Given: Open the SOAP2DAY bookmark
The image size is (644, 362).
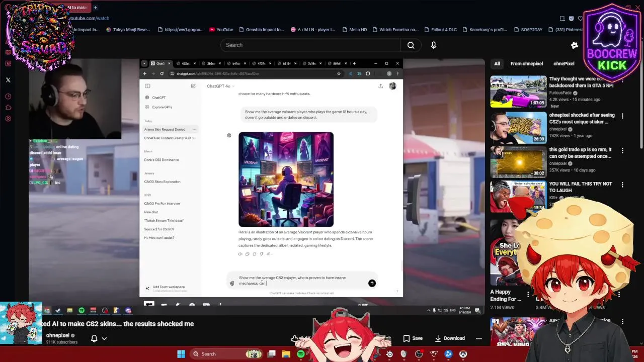Looking at the screenshot, I should [528, 30].
